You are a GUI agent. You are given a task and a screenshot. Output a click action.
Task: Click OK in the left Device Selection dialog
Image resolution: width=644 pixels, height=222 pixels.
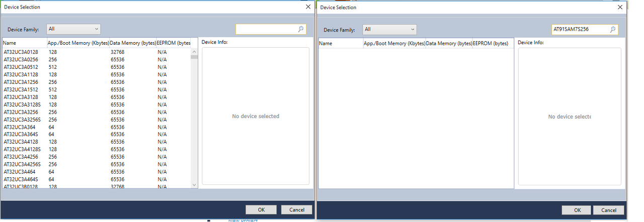pyautogui.click(x=261, y=209)
